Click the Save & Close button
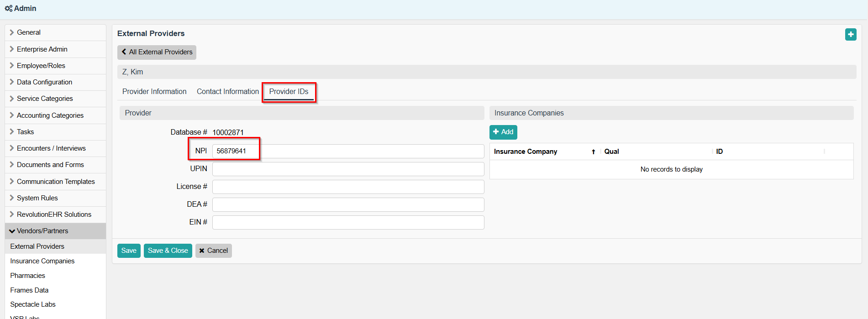 click(168, 251)
